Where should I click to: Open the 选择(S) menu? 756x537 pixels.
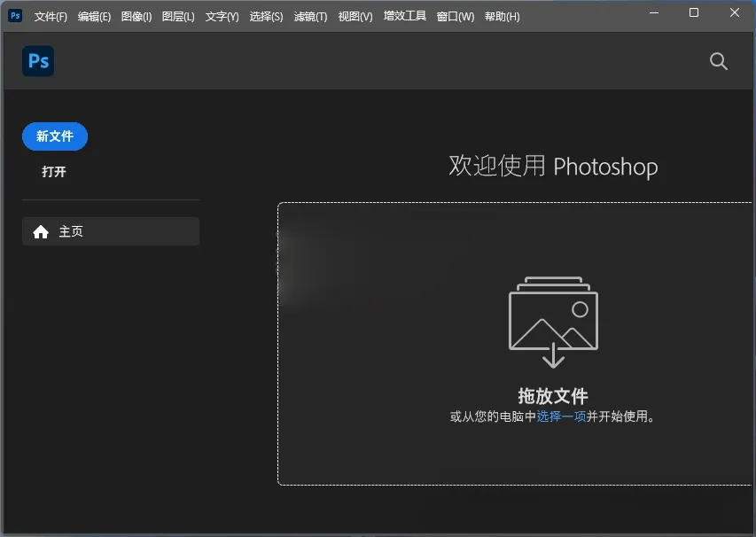coord(266,16)
